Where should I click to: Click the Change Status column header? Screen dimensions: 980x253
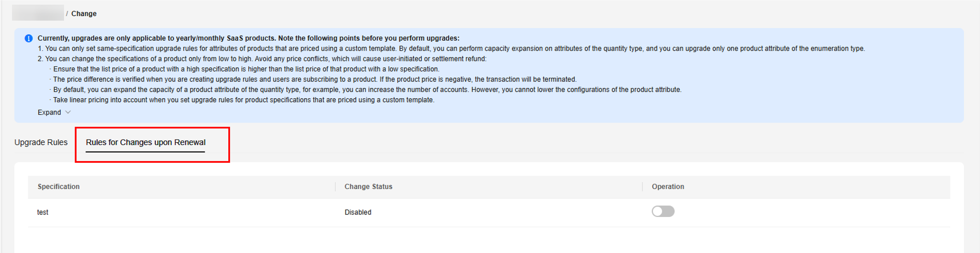click(368, 186)
